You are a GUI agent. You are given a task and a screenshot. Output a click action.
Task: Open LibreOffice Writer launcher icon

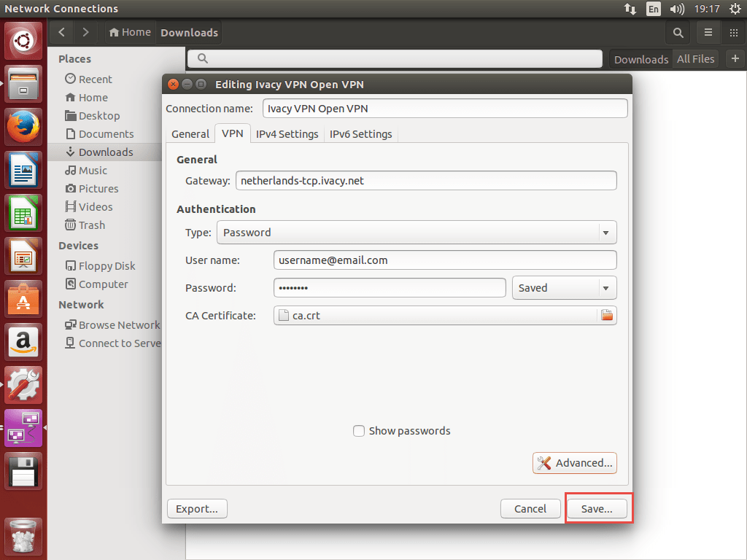23,170
